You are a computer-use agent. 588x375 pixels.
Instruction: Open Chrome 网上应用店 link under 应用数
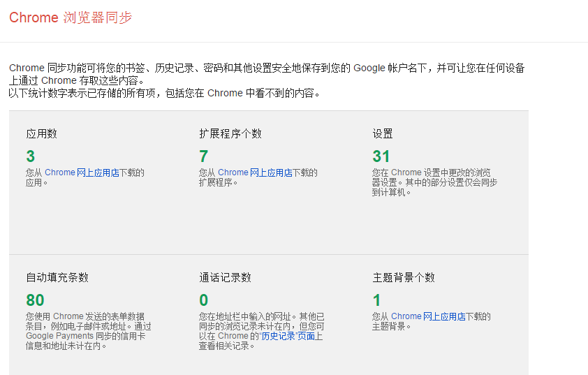pyautogui.click(x=82, y=172)
